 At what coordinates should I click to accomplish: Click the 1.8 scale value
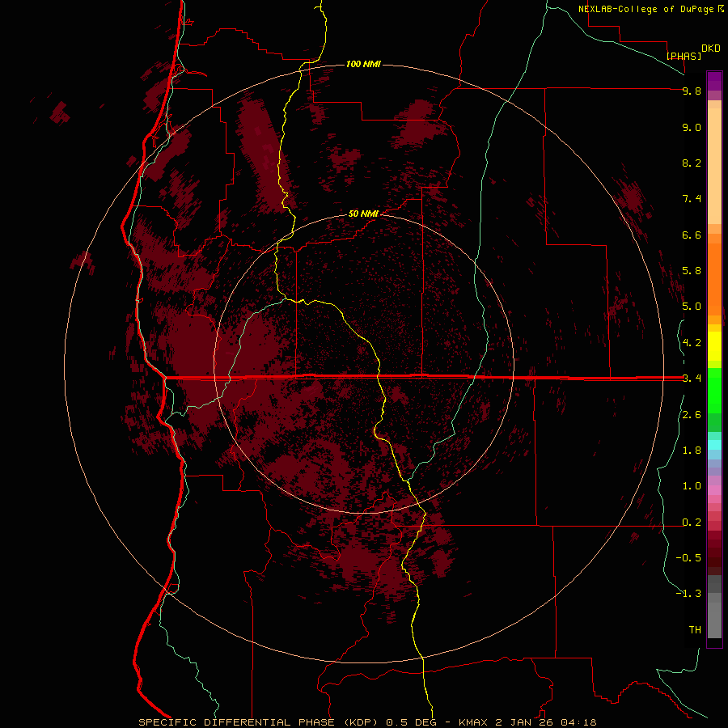pyautogui.click(x=692, y=451)
